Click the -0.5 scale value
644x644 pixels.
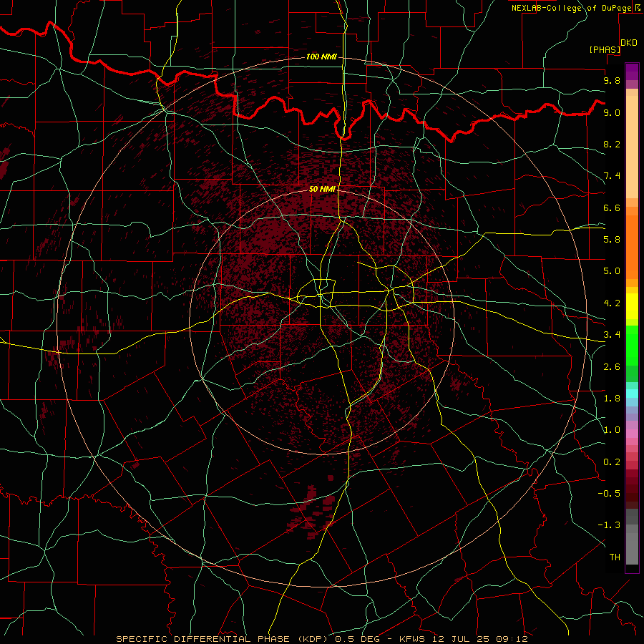(609, 494)
